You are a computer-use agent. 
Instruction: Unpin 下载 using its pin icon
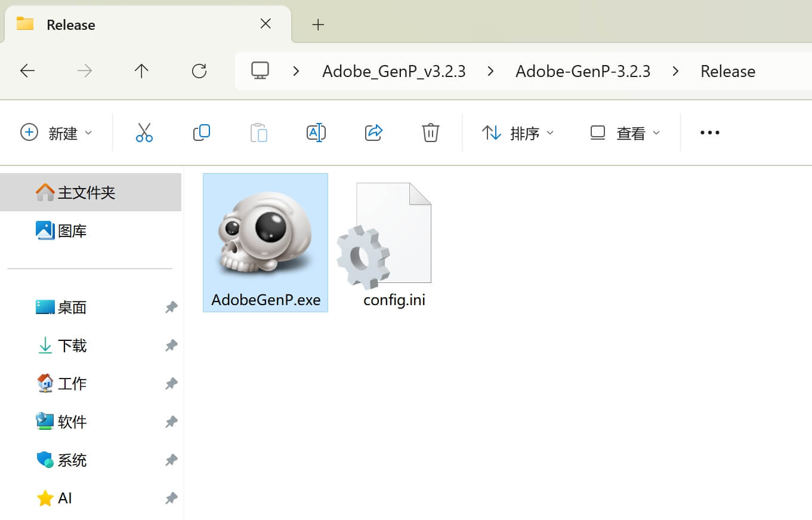171,346
